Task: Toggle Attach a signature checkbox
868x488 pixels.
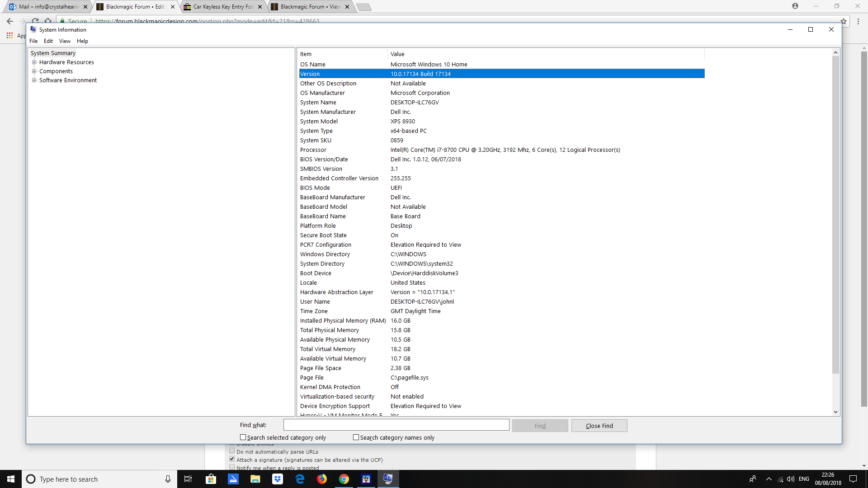Action: coord(232,459)
